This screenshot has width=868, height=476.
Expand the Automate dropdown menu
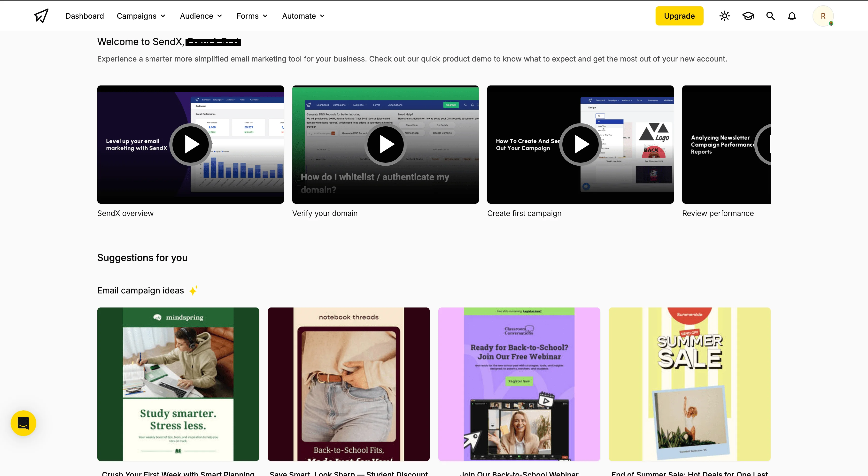(x=304, y=16)
